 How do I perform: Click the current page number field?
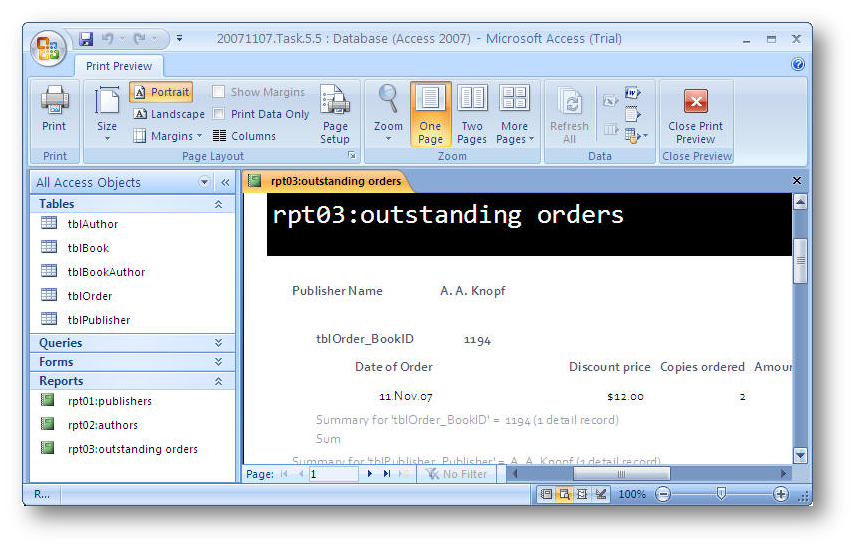[333, 474]
